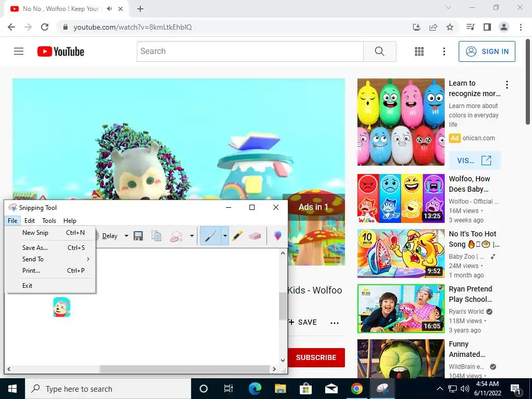The height and width of the screenshot is (399, 532).
Task: Click the browser Back arrow
Action: tap(11, 27)
